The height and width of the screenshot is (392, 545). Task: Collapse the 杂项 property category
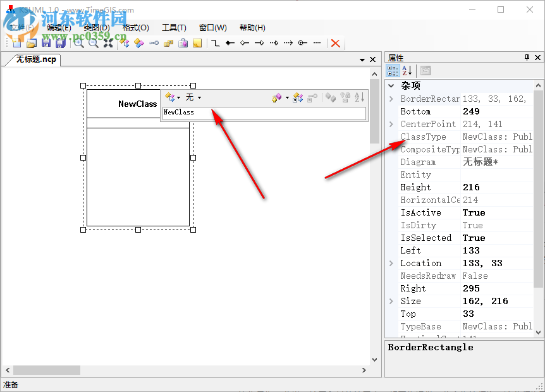tap(391, 86)
